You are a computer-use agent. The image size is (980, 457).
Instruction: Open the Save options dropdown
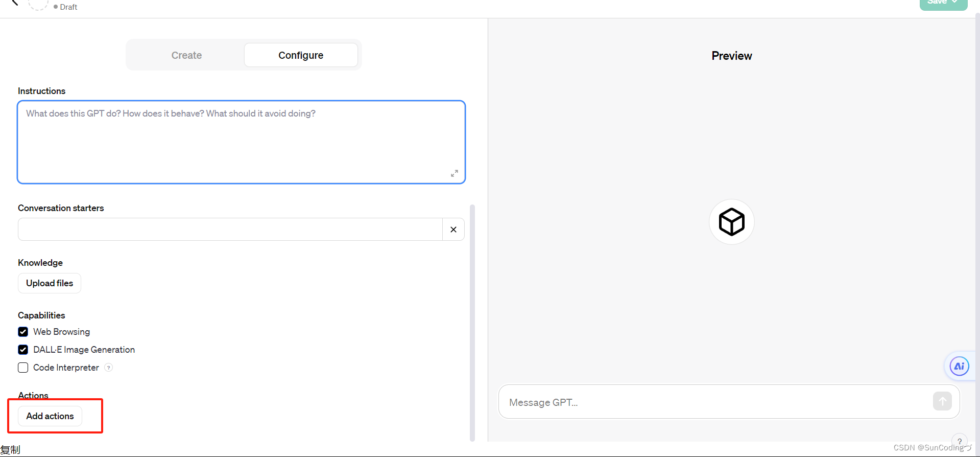pos(955,2)
